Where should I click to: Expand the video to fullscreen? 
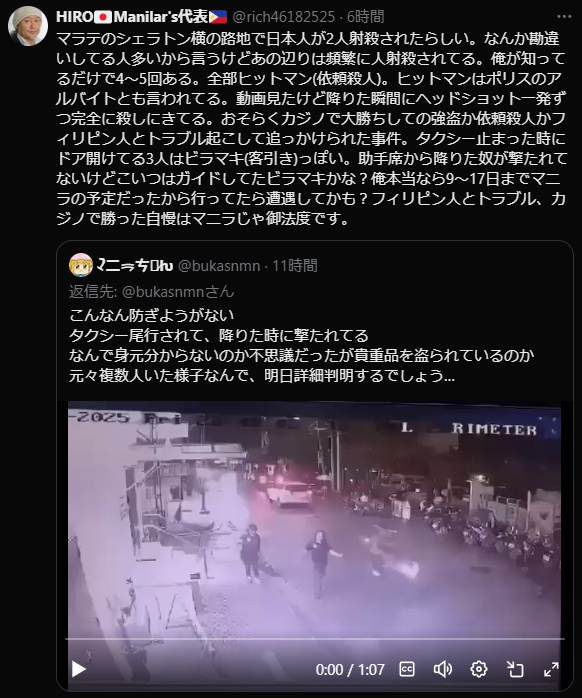click(x=551, y=669)
